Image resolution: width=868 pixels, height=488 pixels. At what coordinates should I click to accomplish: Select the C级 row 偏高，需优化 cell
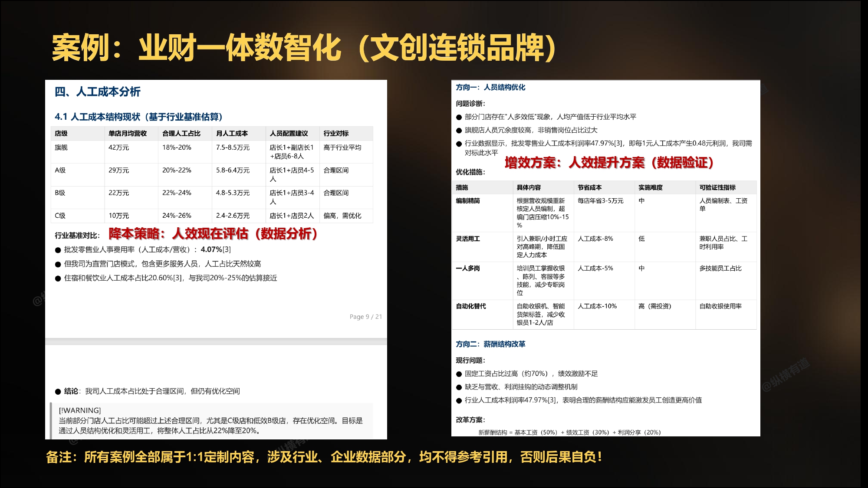[x=342, y=216]
